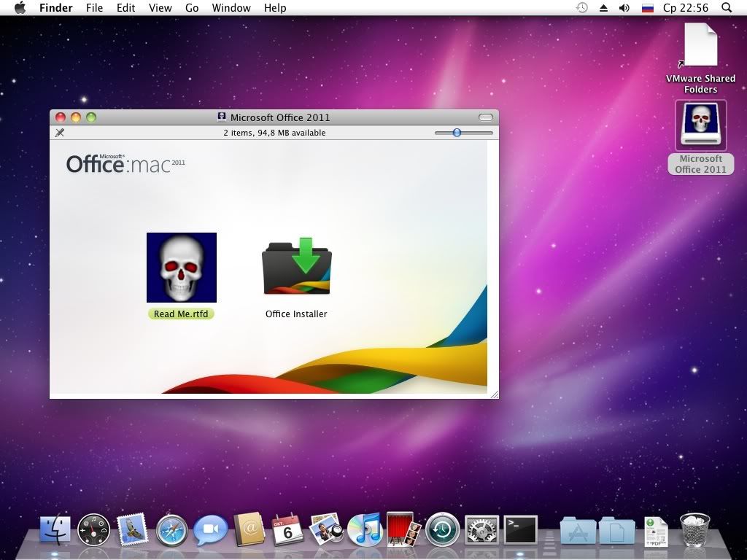
Task: Launch Preview from the Dock
Action: (x=326, y=529)
